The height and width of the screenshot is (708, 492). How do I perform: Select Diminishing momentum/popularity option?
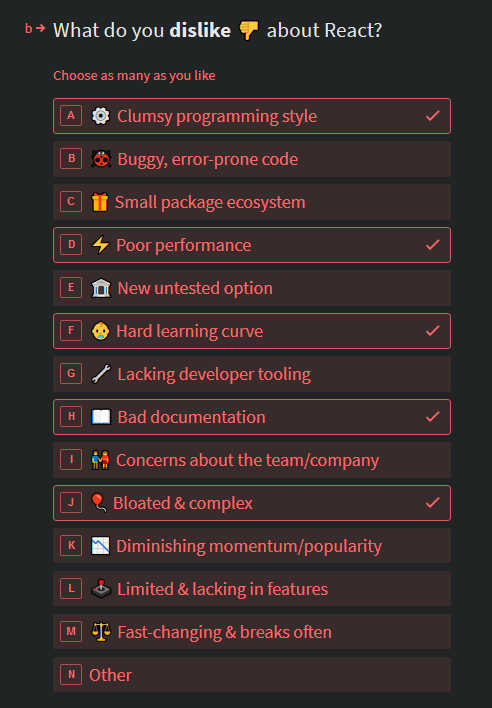pyautogui.click(x=252, y=546)
